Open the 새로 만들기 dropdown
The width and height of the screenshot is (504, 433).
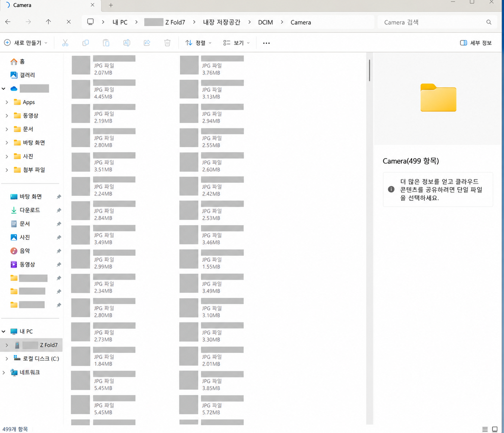click(26, 43)
